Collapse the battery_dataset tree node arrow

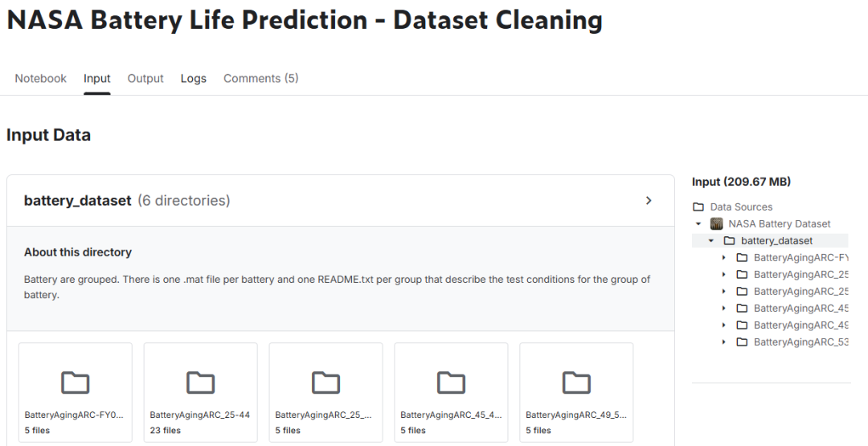pyautogui.click(x=711, y=241)
